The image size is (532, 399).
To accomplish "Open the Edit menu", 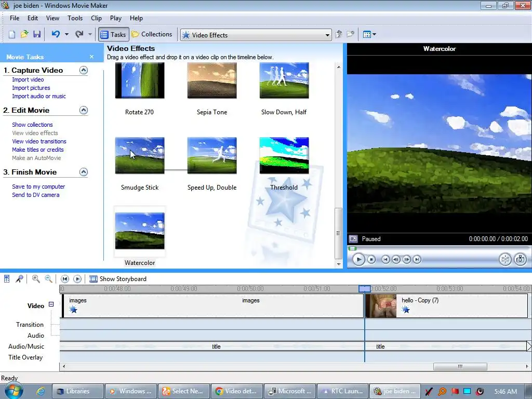I will tap(33, 18).
